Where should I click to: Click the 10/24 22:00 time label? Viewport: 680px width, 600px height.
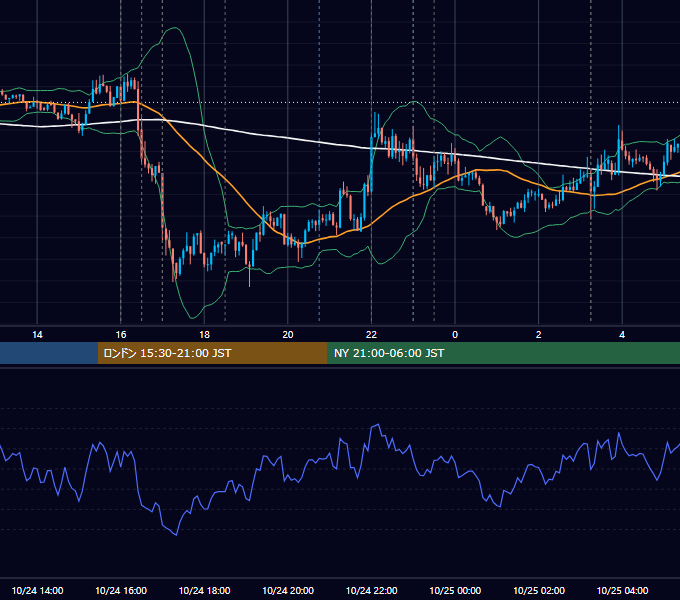[x=371, y=590]
